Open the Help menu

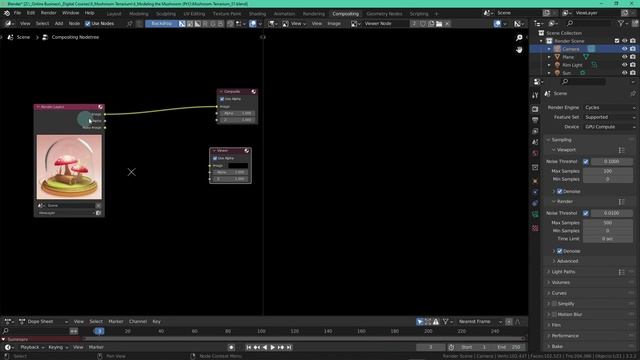[x=89, y=13]
